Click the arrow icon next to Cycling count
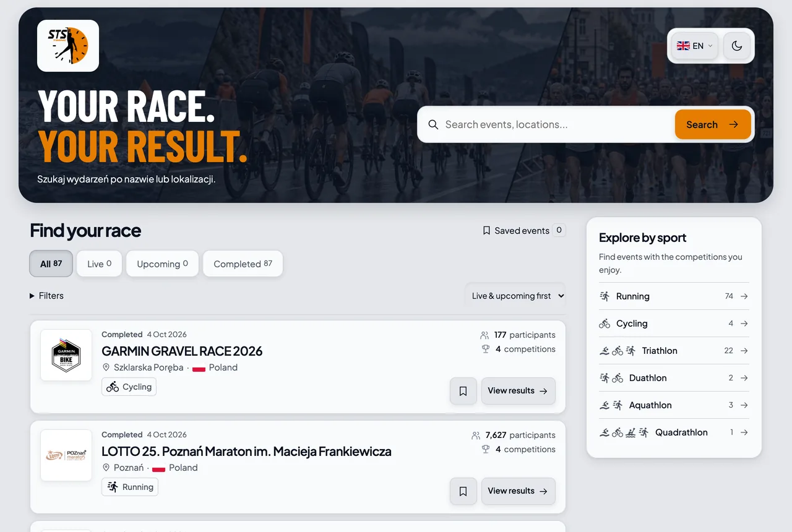This screenshot has width=792, height=532. coord(744,324)
